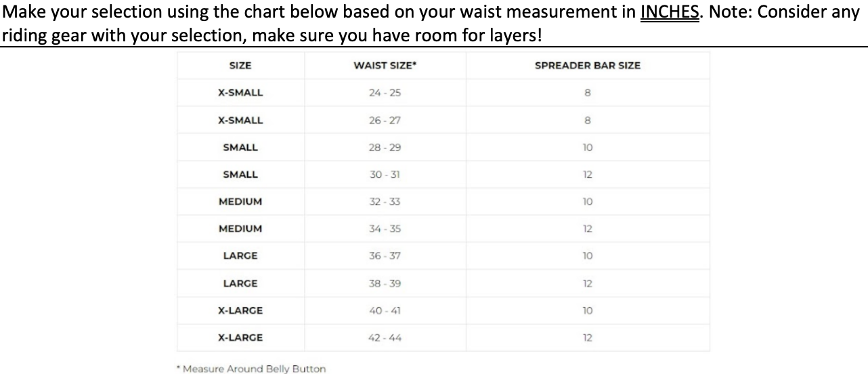Click spreader bar value in the 30 - 31 row
The width and height of the screenshot is (868, 374).
(587, 174)
